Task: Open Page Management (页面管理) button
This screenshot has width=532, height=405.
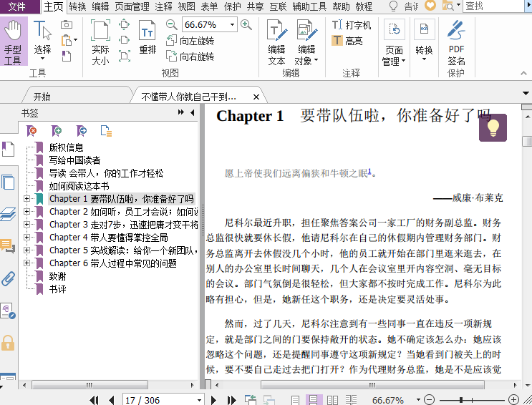Action: [x=394, y=42]
